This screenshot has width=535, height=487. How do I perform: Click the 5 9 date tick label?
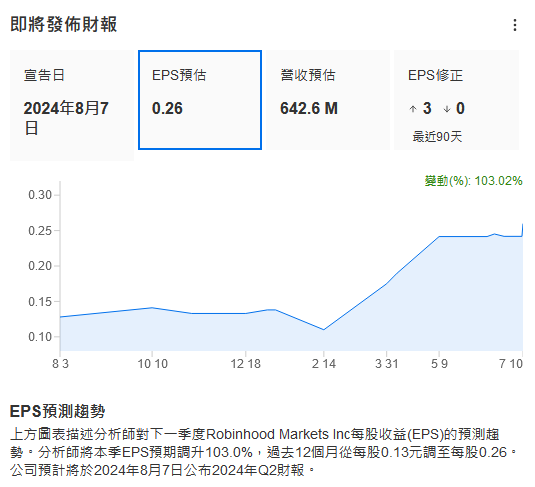(x=439, y=363)
